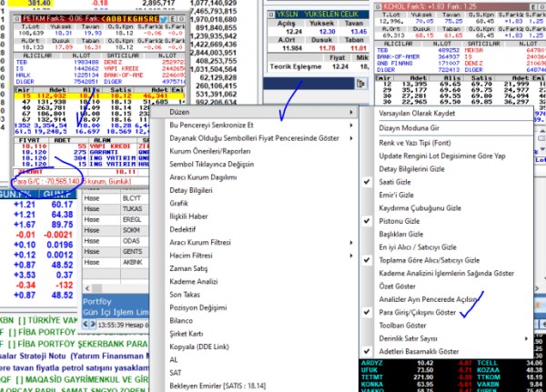
Task: Expand Derinlik Satır Sayısı submenu
Action: pyautogui.click(x=446, y=338)
